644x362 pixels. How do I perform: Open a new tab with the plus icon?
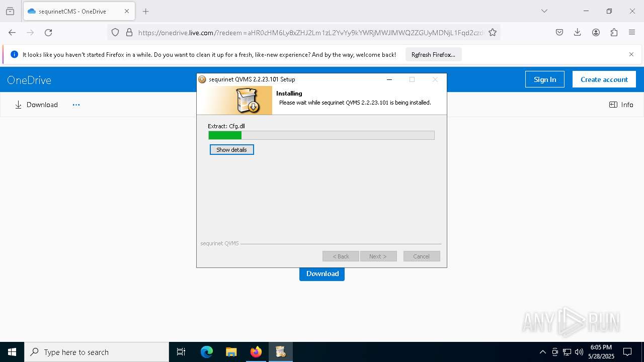(146, 11)
